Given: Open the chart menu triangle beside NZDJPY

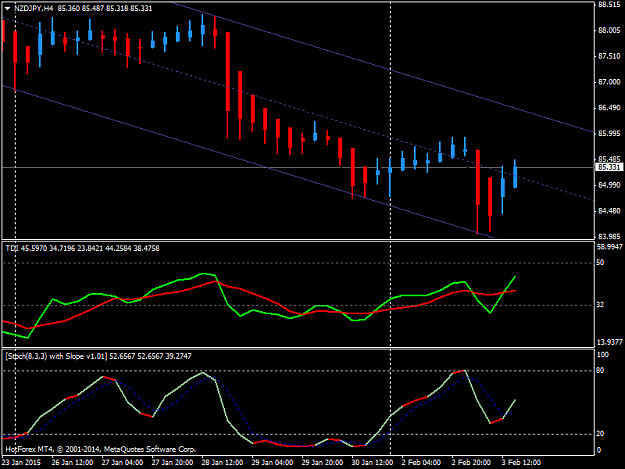Looking at the screenshot, I should coord(7,8).
